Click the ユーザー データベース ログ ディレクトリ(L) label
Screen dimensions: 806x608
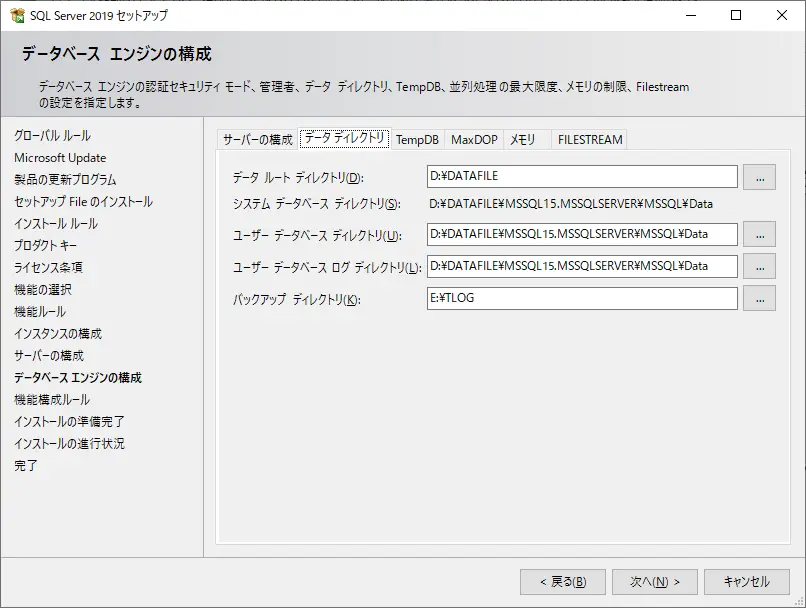327,268
